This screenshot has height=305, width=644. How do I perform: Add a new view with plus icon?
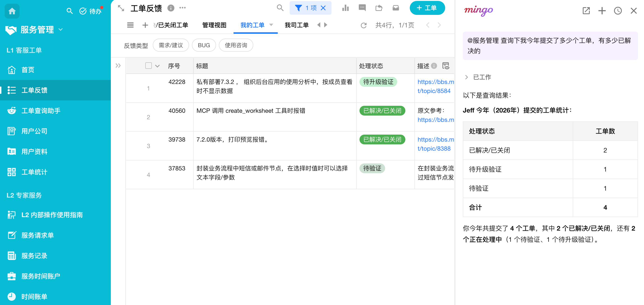[x=145, y=25]
